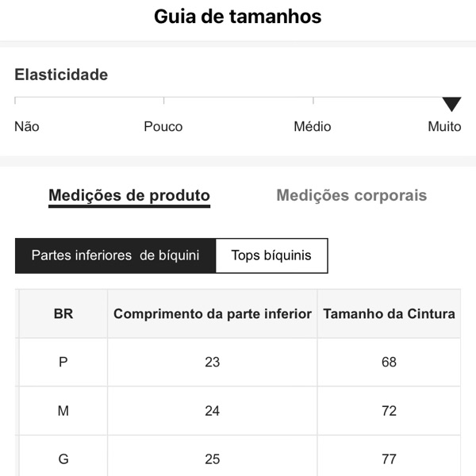Click waist value 68 cell

pos(389,362)
